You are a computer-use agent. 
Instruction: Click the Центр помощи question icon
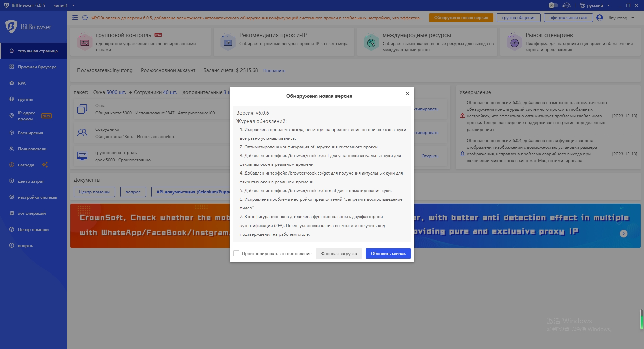[12, 229]
